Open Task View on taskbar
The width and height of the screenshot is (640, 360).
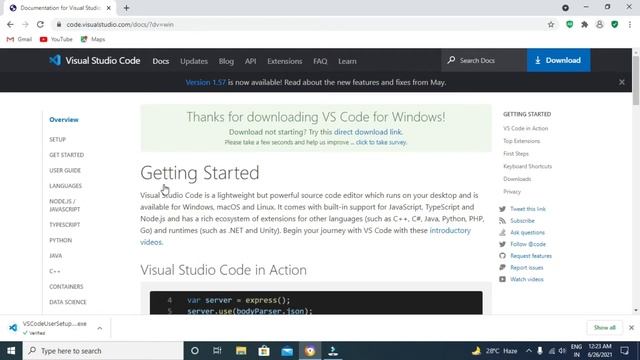coord(217,351)
